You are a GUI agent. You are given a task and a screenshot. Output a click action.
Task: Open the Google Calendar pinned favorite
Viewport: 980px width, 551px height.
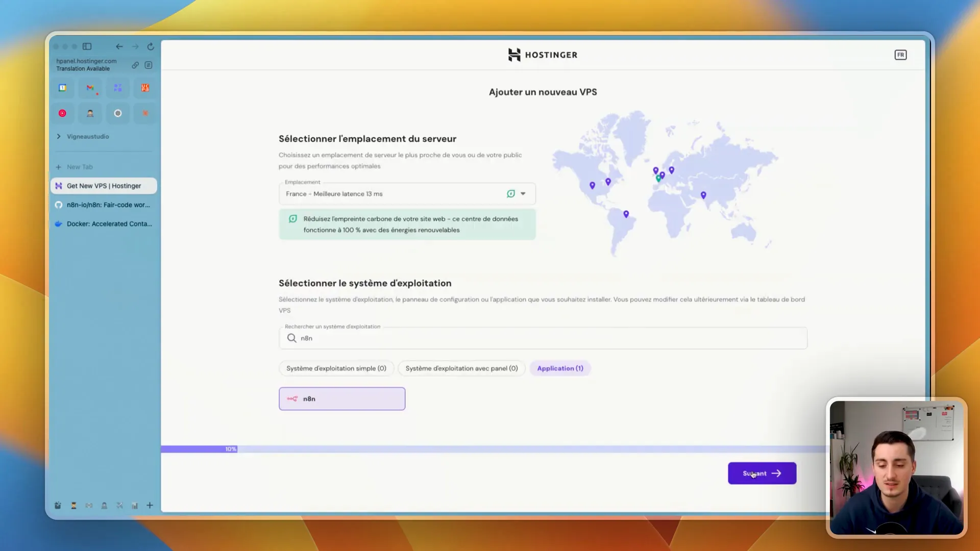(x=62, y=88)
